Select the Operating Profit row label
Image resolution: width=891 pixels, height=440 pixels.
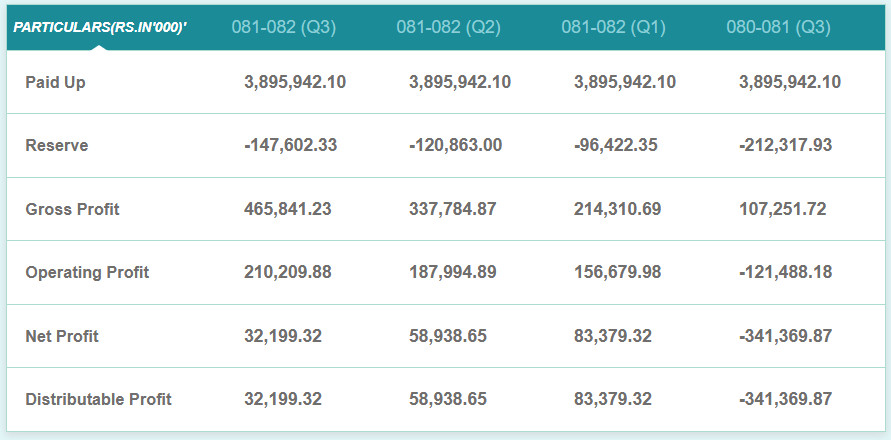(x=87, y=272)
